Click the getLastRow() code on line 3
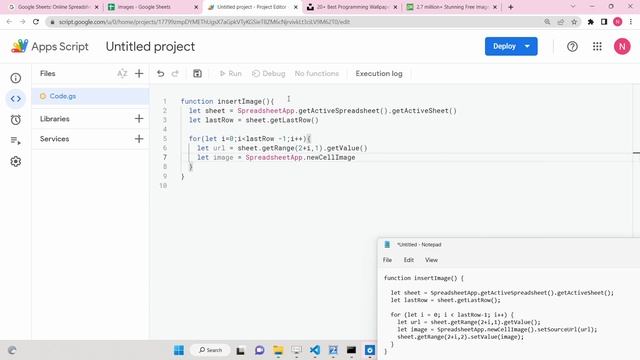The image size is (640, 360). (x=294, y=120)
